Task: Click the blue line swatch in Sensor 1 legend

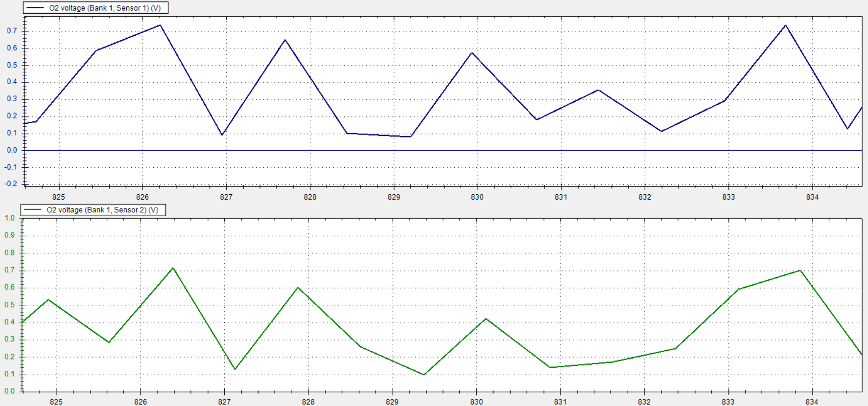Action: tap(35, 8)
